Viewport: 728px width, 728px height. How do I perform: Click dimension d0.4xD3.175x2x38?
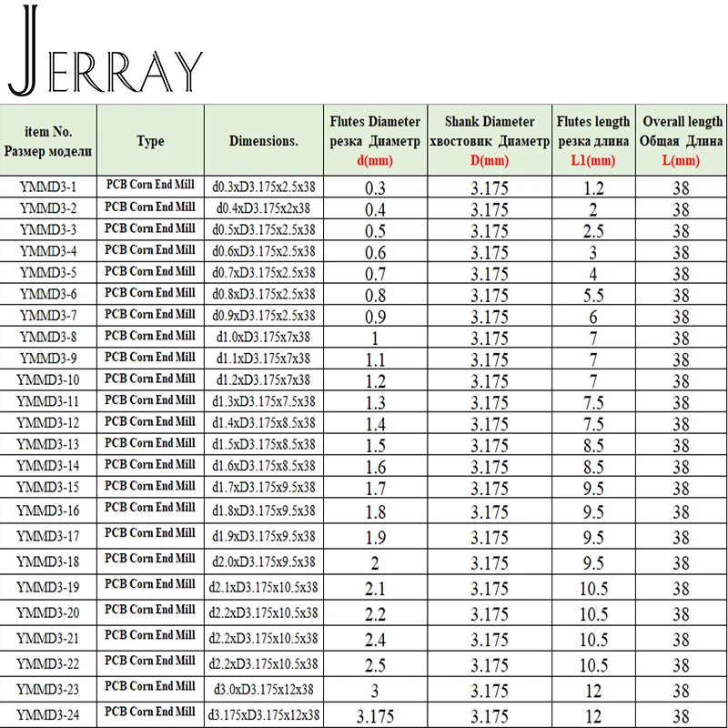point(264,208)
